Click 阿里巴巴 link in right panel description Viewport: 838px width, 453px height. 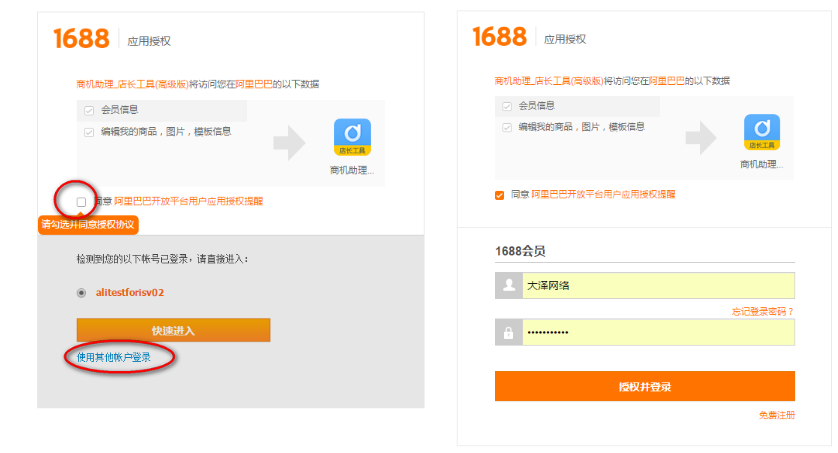(x=666, y=81)
